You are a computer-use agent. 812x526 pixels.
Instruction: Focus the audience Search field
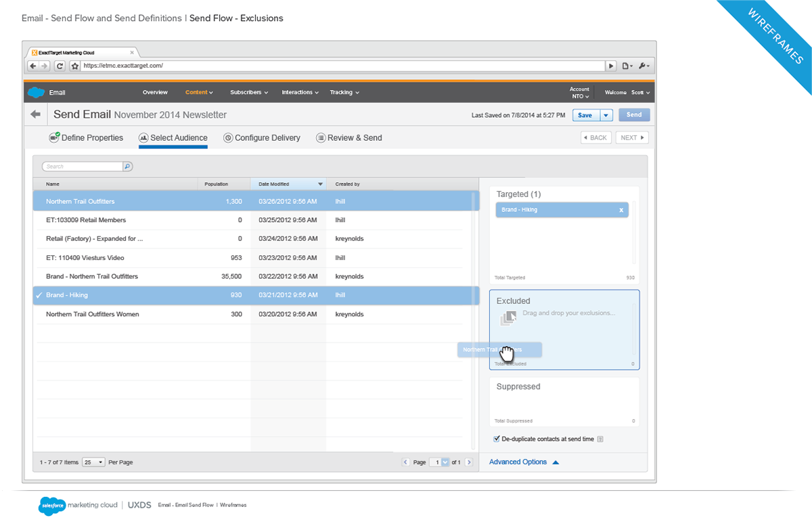pos(83,166)
